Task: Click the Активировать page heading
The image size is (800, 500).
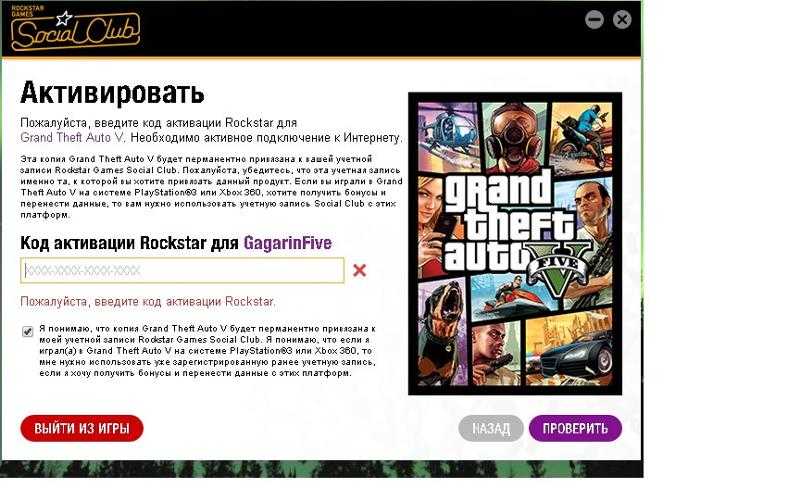Action: click(112, 93)
